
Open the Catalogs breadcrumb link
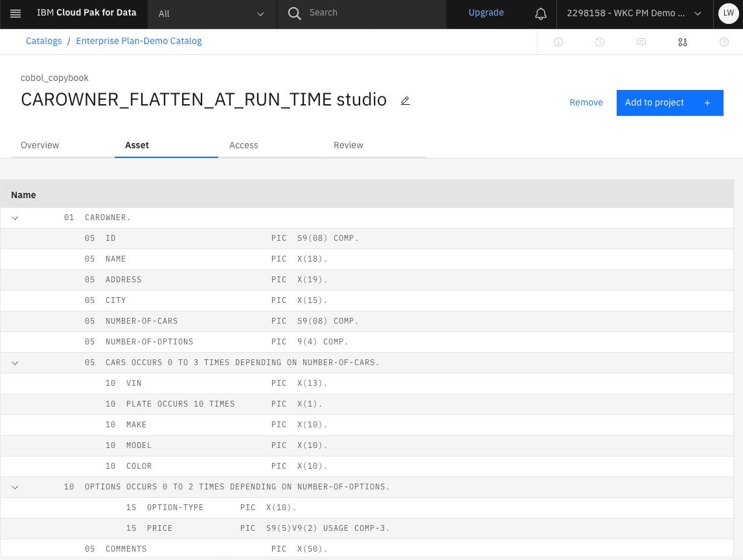(43, 41)
